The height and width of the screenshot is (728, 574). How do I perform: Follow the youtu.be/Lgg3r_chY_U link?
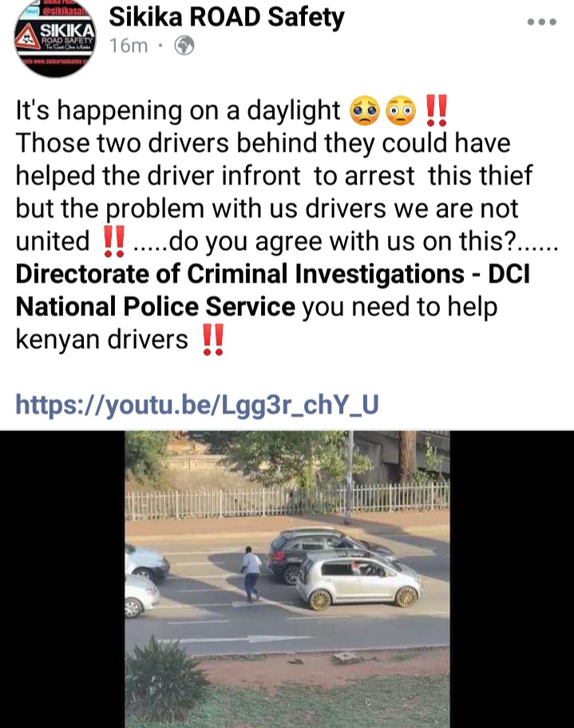pyautogui.click(x=197, y=405)
